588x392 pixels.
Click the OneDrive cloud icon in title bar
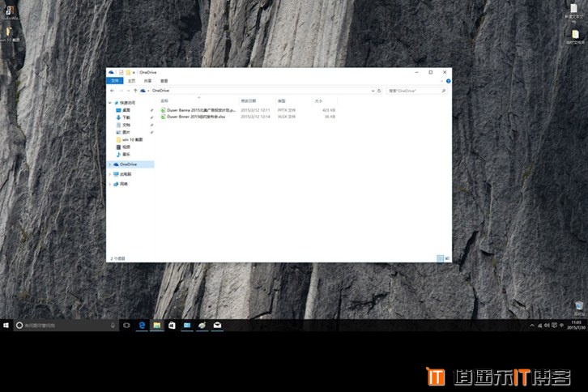click(x=112, y=72)
